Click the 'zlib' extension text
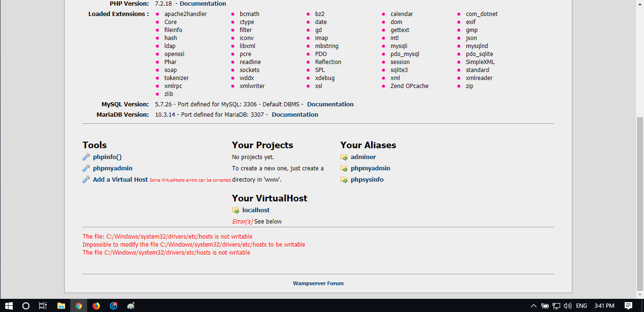Image resolution: width=644 pixels, height=312 pixels. (169, 94)
